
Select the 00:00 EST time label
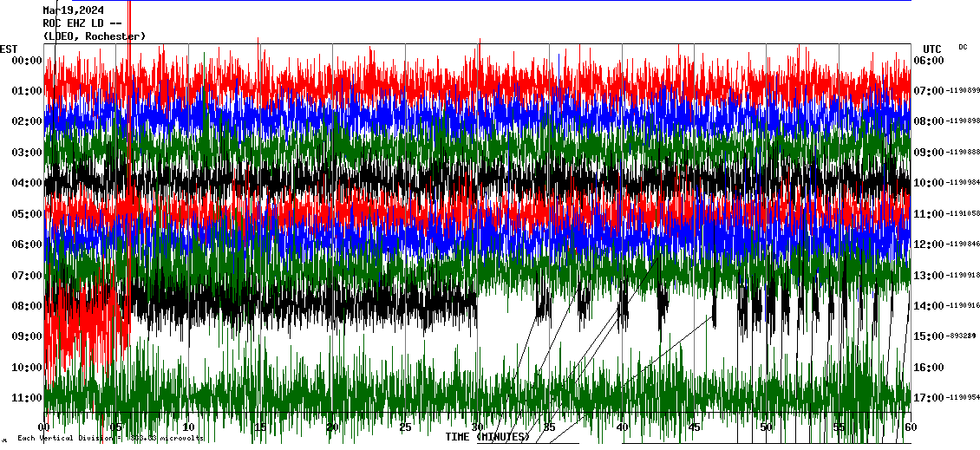27,61
